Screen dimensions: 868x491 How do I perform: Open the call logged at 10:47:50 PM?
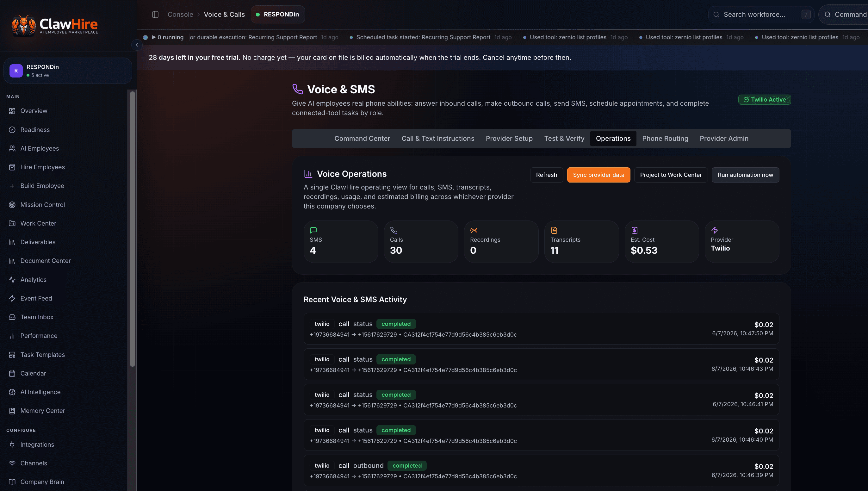click(x=541, y=329)
